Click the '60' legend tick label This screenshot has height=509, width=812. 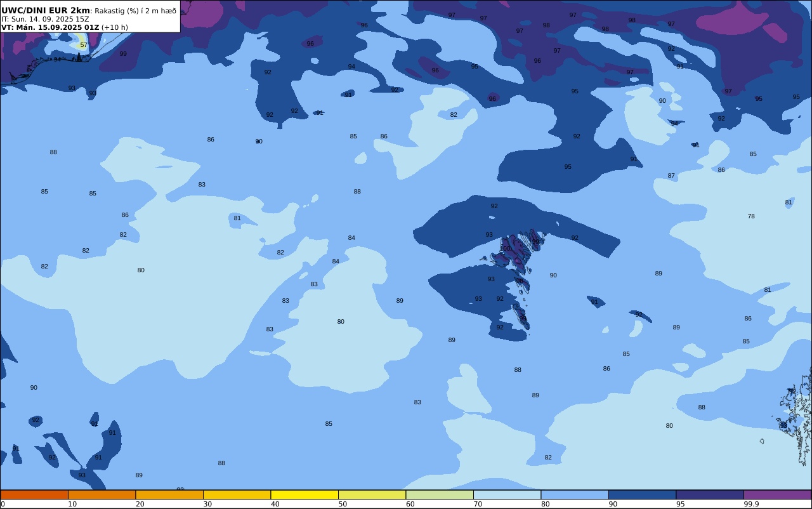(x=410, y=504)
